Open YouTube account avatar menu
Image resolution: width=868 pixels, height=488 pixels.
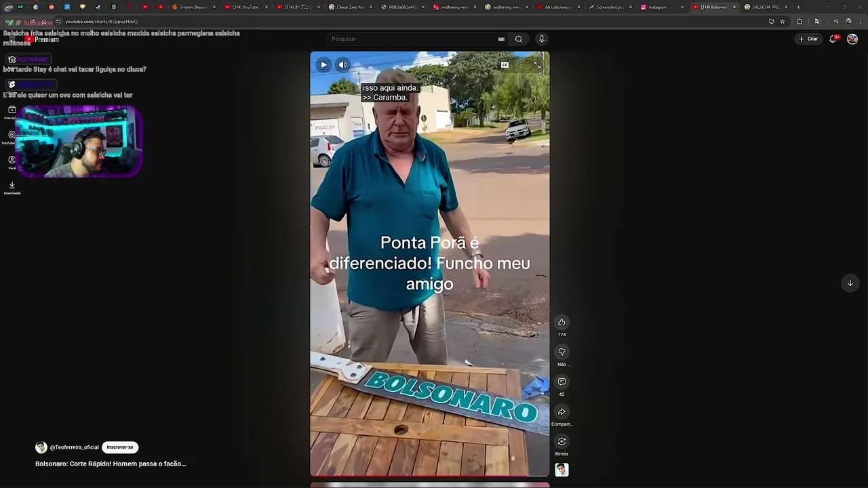click(852, 39)
